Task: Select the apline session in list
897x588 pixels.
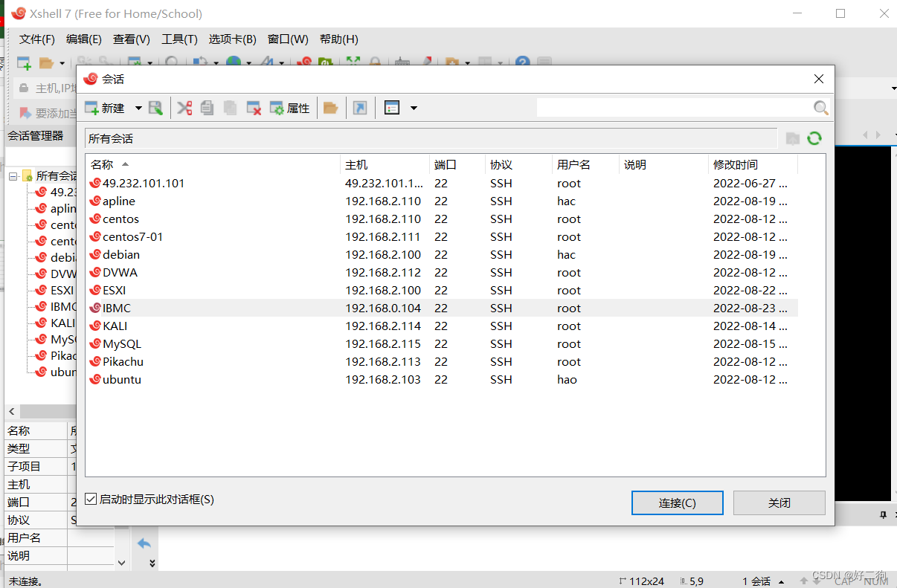Action: click(x=442, y=201)
